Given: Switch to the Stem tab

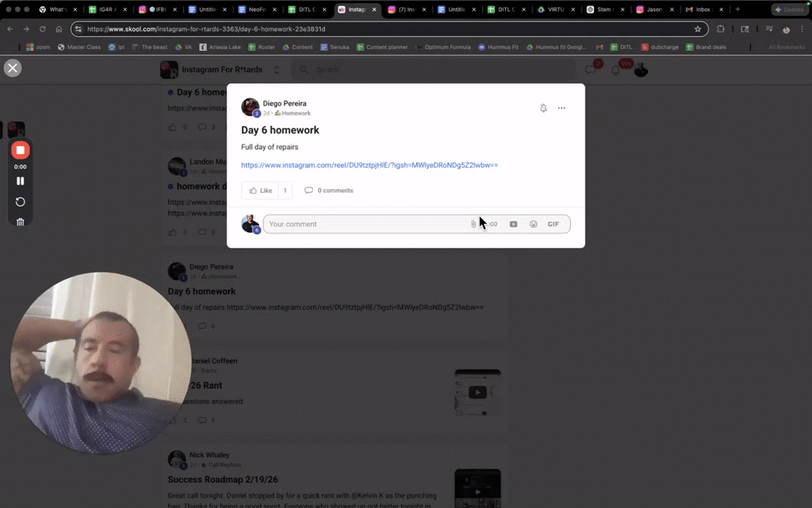Looking at the screenshot, I should [604, 10].
